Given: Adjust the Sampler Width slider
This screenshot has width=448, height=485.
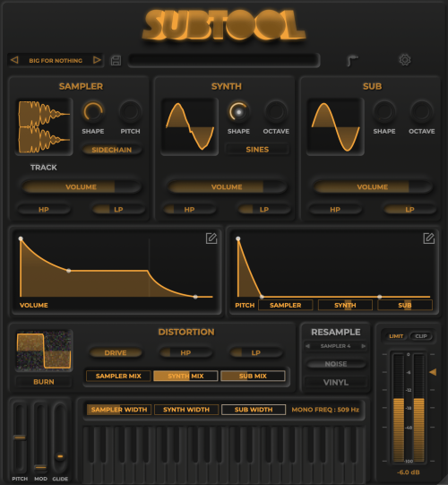Looking at the screenshot, I should [x=119, y=410].
